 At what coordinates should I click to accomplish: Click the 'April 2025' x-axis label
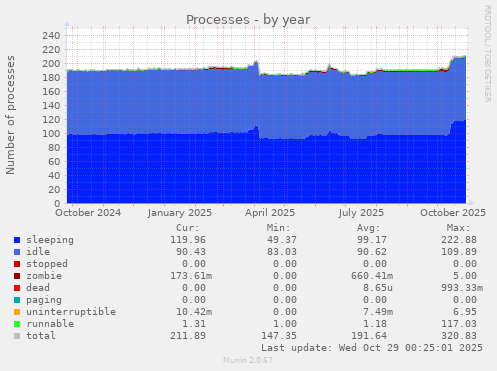coord(270,213)
